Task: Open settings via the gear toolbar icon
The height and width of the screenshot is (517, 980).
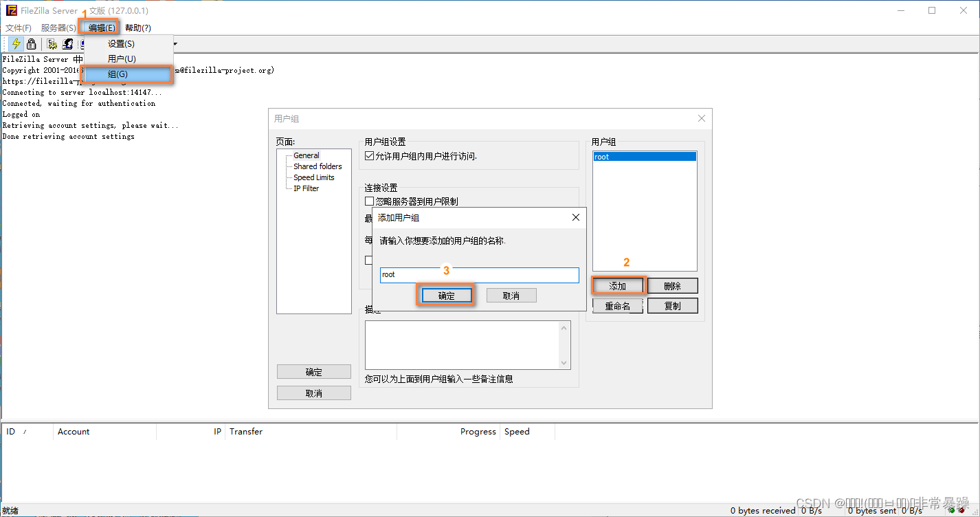Action: (52, 44)
